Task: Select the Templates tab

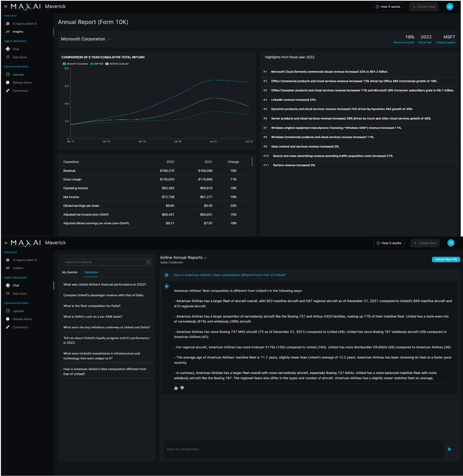Action: [x=91, y=272]
